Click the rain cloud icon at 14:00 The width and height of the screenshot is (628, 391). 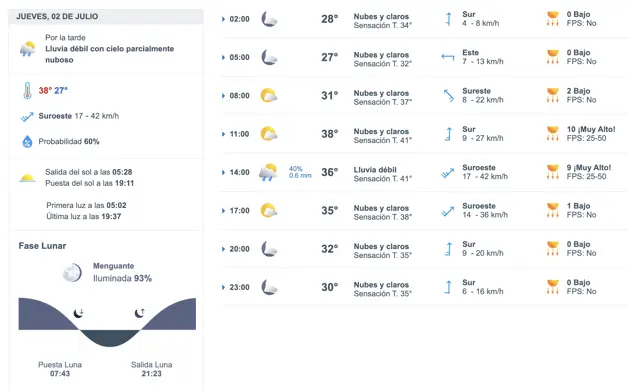[268, 172]
